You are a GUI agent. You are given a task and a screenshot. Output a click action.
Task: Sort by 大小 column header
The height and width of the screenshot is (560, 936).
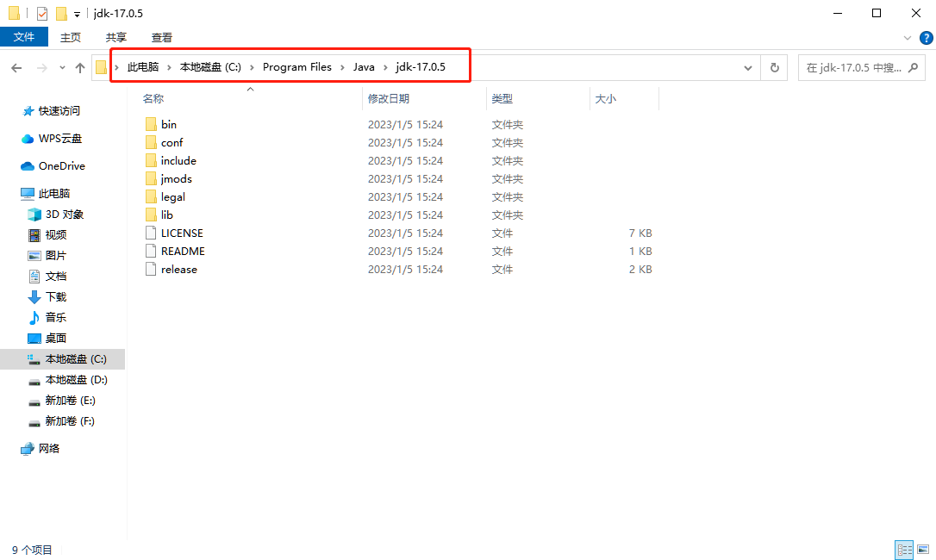coord(605,98)
